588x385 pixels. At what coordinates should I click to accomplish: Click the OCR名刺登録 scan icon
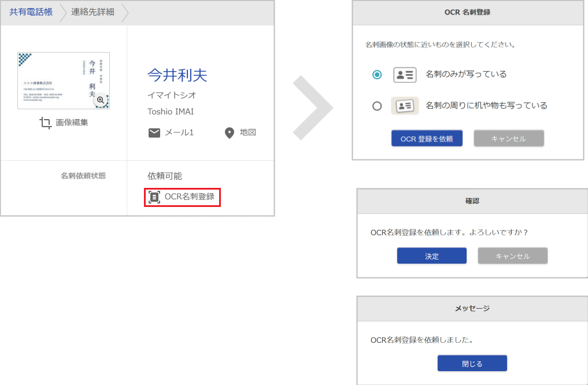[154, 197]
